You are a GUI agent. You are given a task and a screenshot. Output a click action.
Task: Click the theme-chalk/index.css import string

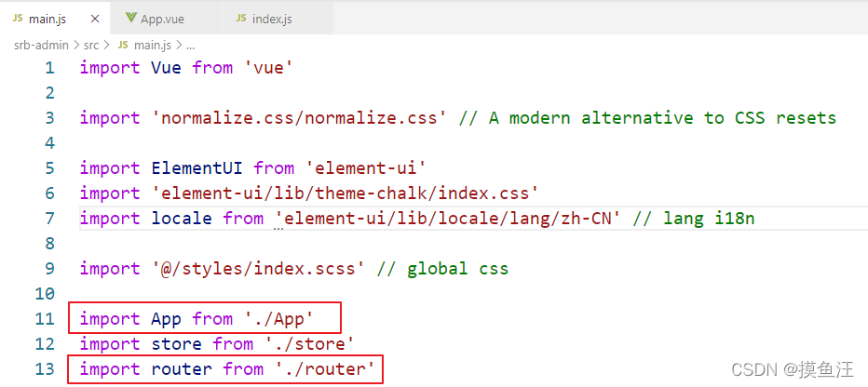[x=345, y=193]
